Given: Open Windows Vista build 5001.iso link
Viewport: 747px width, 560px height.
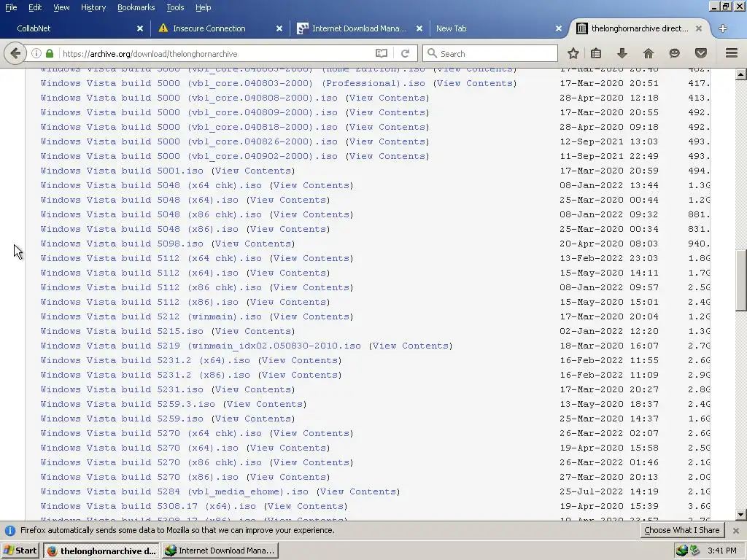Looking at the screenshot, I should coord(122,171).
